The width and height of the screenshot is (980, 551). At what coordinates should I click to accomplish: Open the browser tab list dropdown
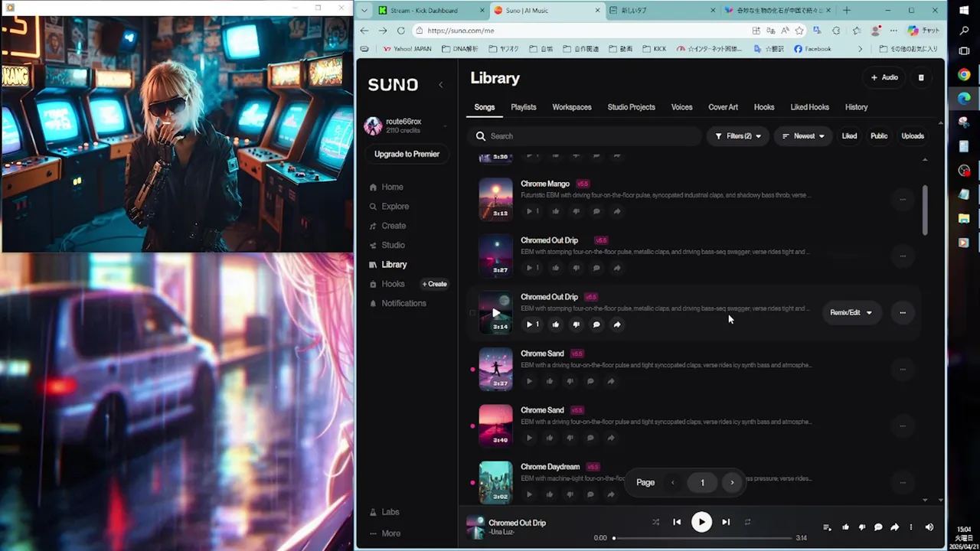(364, 11)
